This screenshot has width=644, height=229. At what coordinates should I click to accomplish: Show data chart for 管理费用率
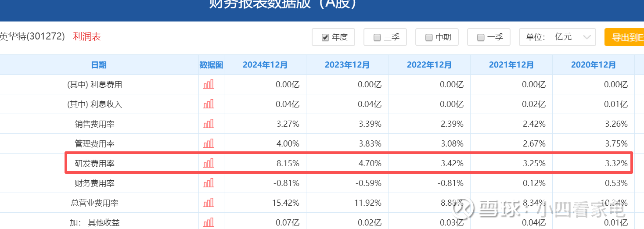tap(209, 143)
